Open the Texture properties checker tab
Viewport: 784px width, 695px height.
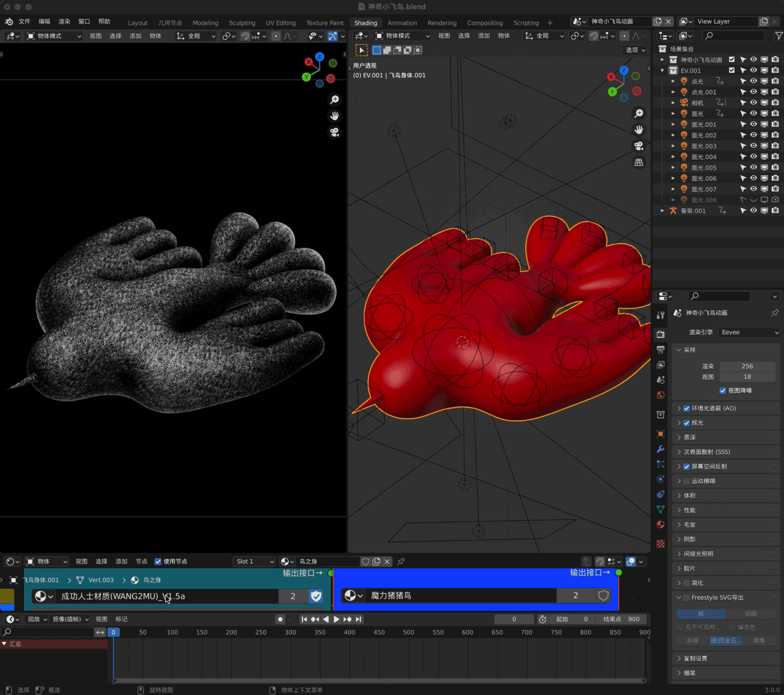click(x=661, y=544)
